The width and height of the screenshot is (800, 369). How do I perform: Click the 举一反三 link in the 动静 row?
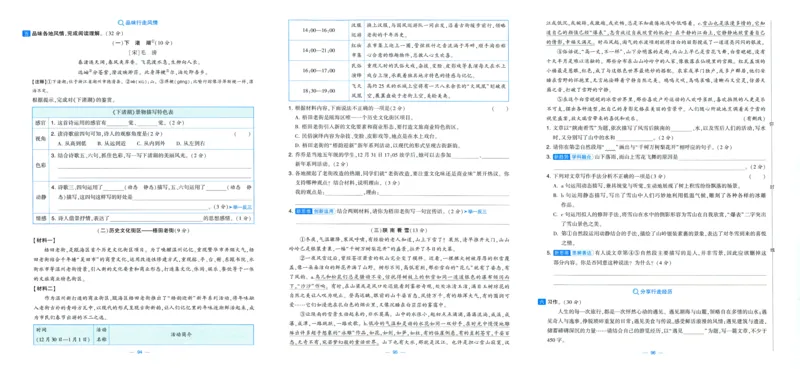241,207
